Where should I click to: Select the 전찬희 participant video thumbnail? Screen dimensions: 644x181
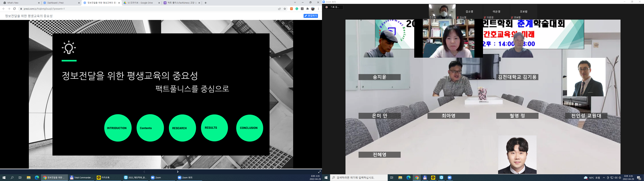click(x=442, y=12)
